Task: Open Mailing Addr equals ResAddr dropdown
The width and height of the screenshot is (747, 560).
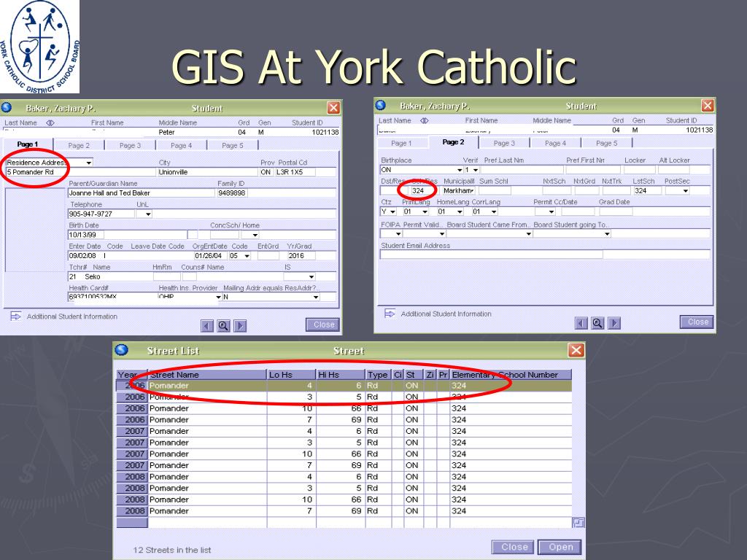Action: [315, 297]
